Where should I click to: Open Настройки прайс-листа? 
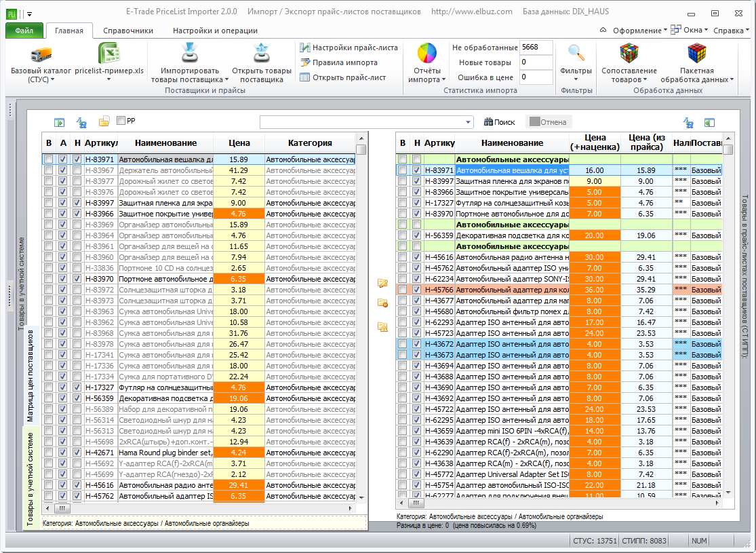[x=349, y=47]
